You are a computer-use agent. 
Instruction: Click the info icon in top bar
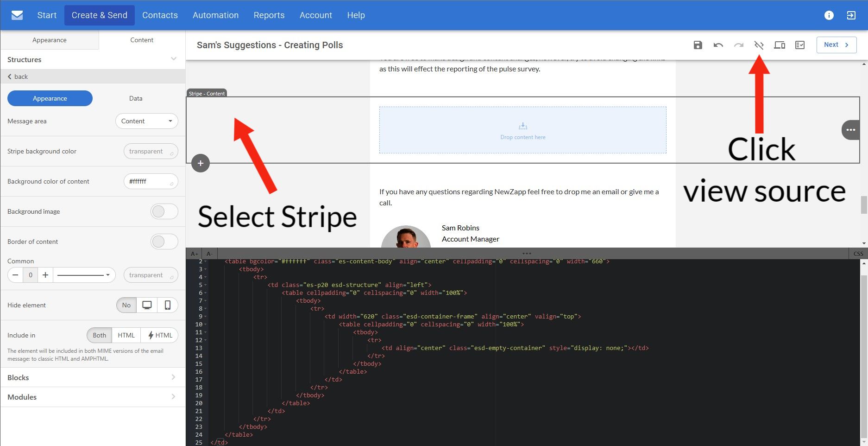tap(829, 15)
